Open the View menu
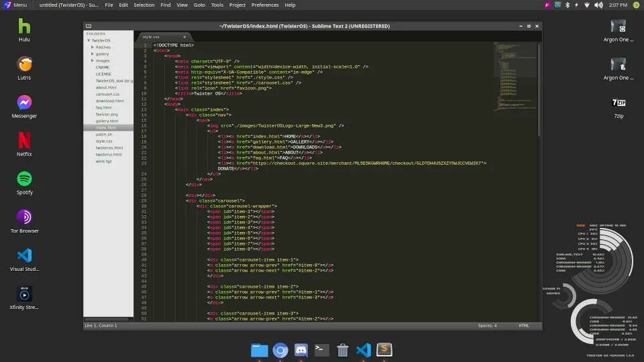 (182, 5)
